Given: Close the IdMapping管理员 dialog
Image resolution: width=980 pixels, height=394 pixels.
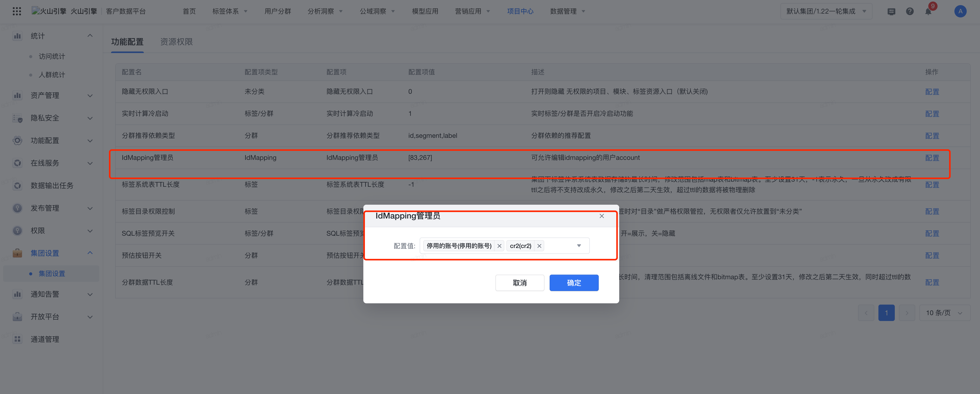Looking at the screenshot, I should (x=602, y=216).
